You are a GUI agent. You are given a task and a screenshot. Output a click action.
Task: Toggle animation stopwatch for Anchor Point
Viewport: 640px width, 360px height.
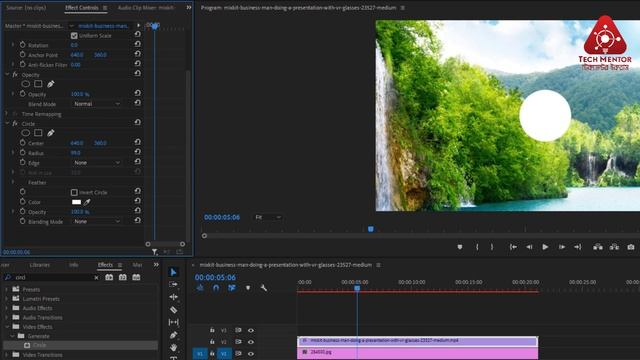point(22,54)
